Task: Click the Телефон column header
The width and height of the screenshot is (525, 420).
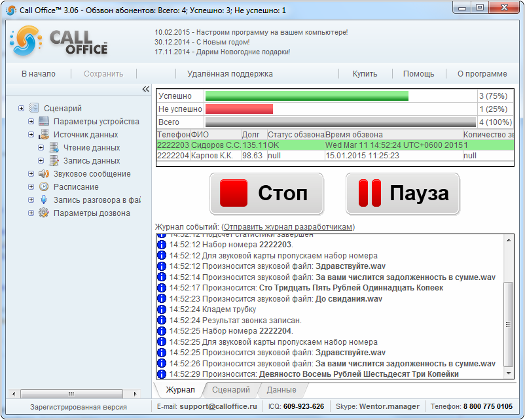Action: (x=173, y=135)
